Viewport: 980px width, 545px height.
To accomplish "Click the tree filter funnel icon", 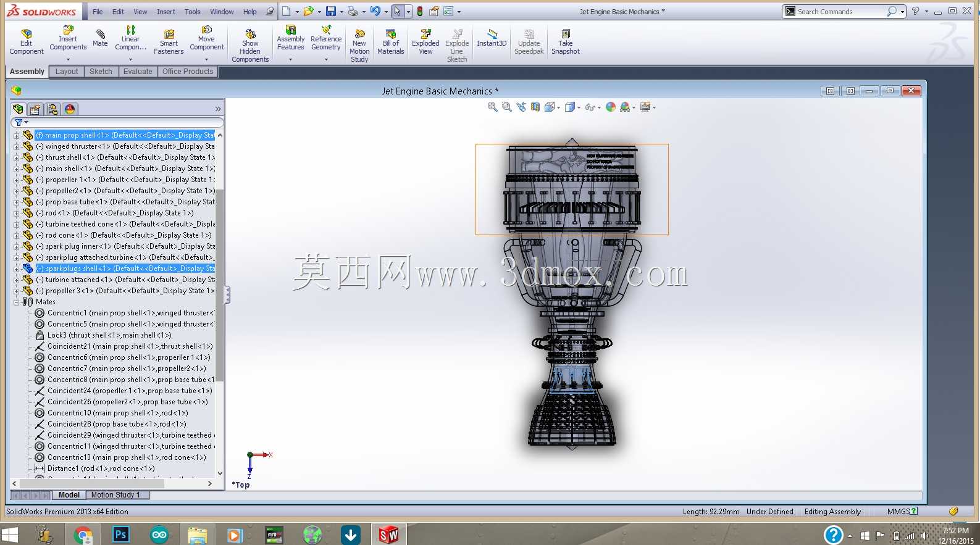I will (x=19, y=122).
